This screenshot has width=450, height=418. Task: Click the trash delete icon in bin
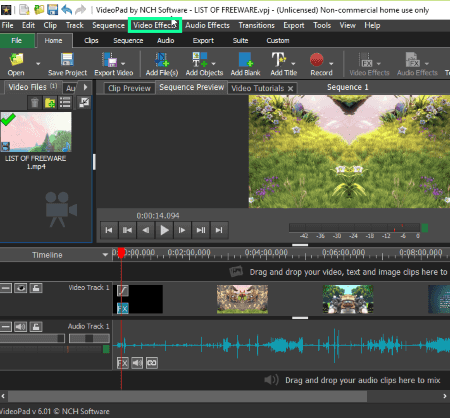[x=35, y=103]
